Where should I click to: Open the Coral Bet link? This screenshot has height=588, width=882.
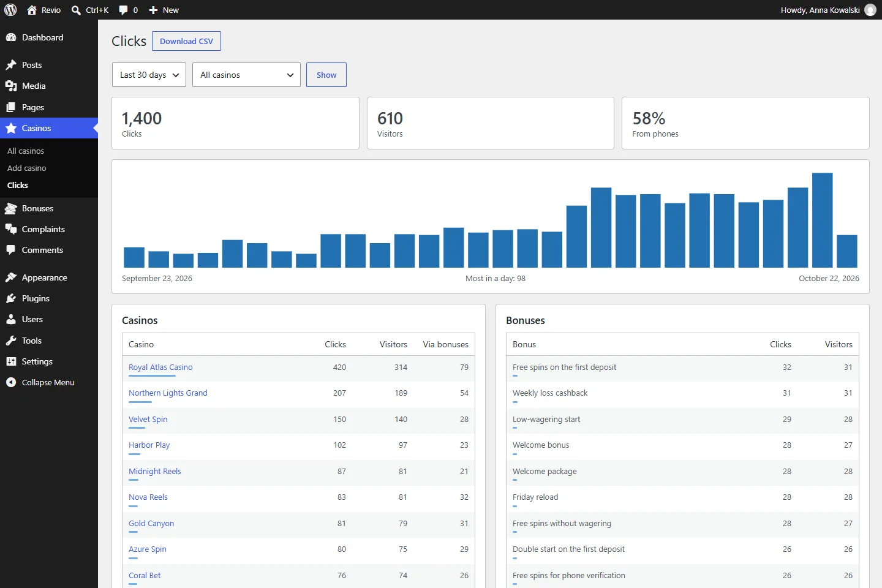coord(145,575)
